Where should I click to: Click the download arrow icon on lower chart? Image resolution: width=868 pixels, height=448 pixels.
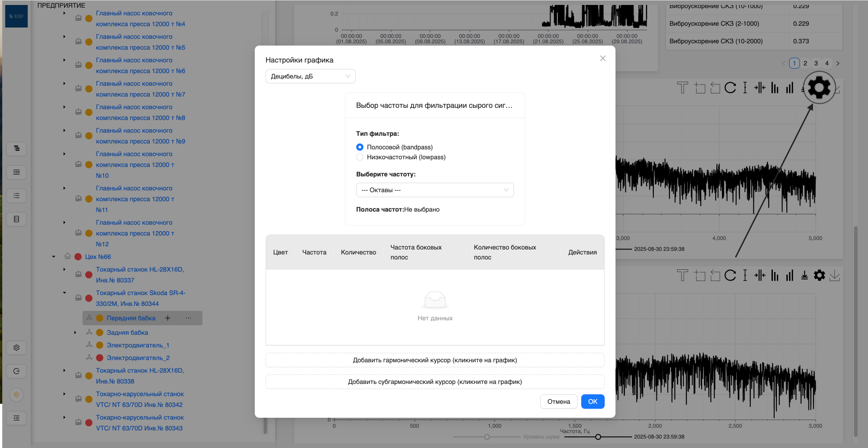point(835,275)
